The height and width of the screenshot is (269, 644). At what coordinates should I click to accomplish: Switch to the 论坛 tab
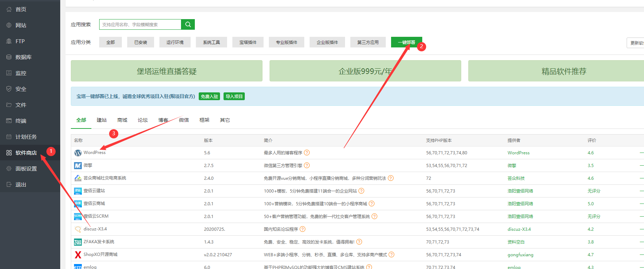[143, 120]
